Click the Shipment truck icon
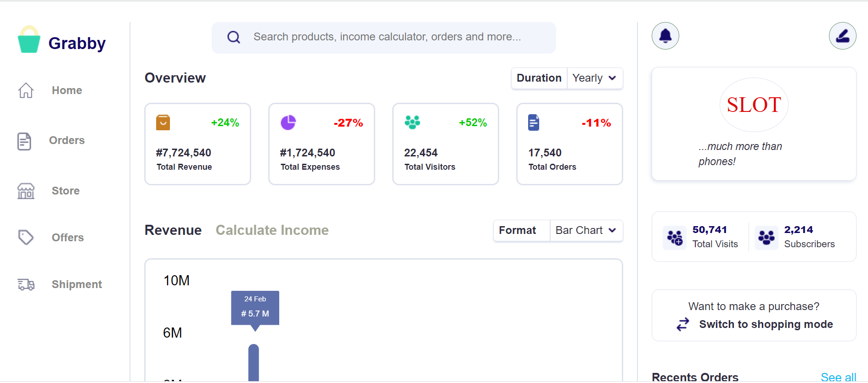 [x=26, y=284]
